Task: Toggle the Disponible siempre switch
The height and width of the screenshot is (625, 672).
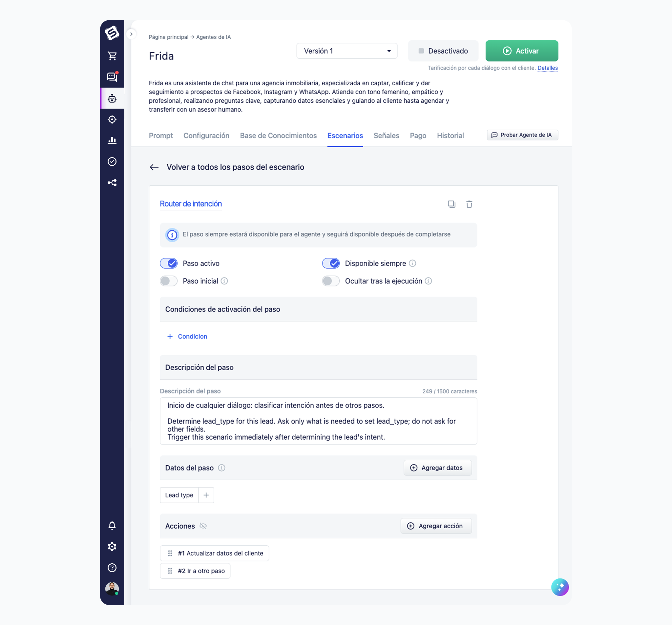Action: coord(331,263)
